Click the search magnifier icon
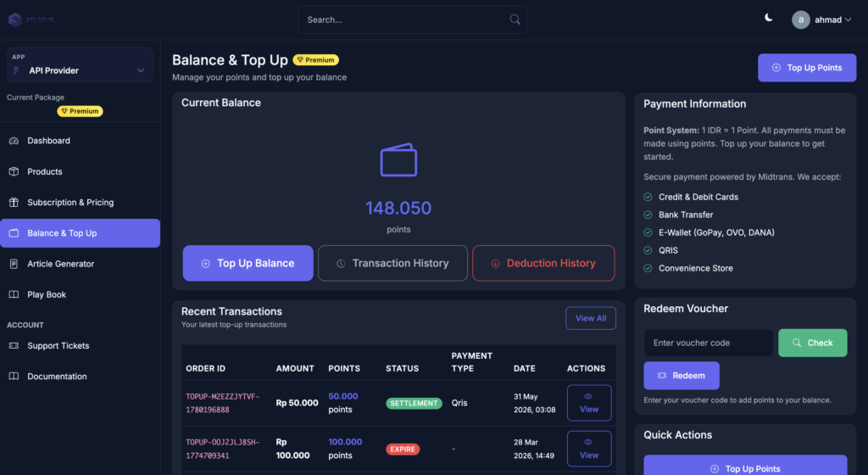The height and width of the screenshot is (475, 868). tap(515, 20)
